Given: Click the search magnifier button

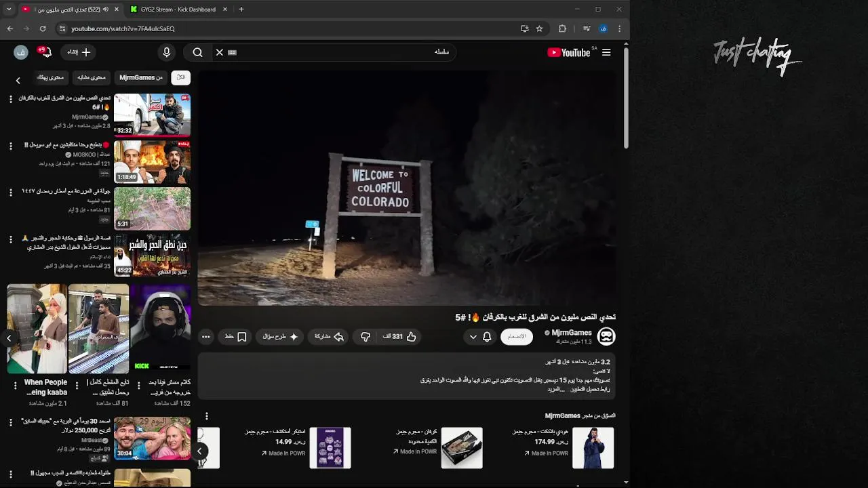Looking at the screenshot, I should tap(197, 52).
